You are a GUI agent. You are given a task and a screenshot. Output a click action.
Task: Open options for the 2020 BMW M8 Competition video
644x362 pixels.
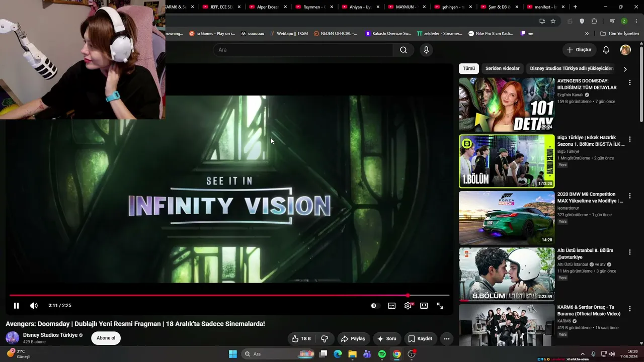point(629,196)
